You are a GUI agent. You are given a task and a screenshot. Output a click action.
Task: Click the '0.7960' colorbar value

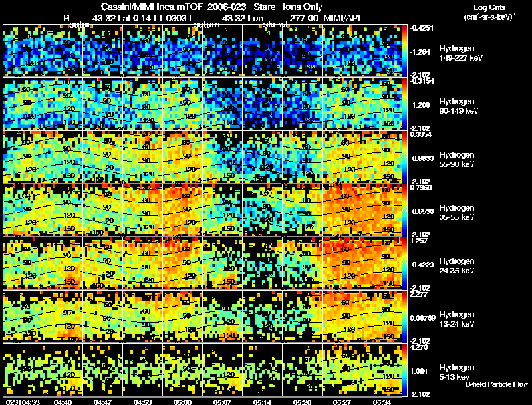coord(421,188)
